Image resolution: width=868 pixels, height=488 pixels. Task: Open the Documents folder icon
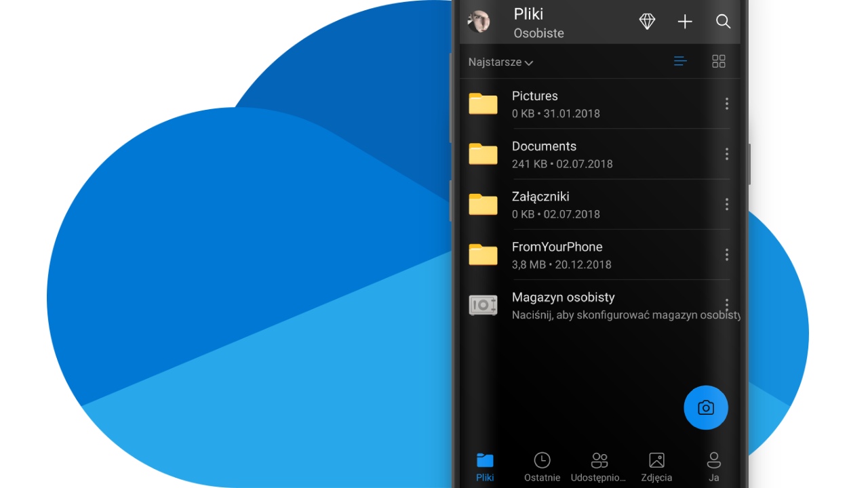click(x=483, y=154)
